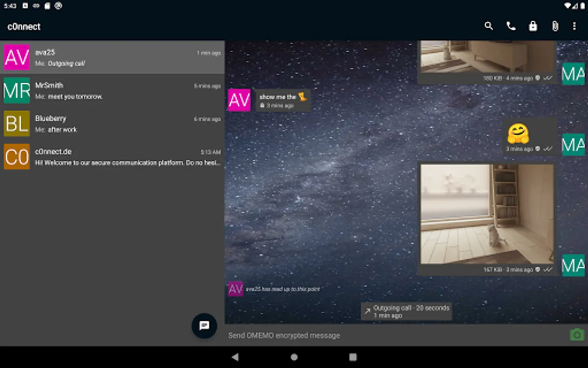Tap the hugging face emoji message

[x=519, y=133]
